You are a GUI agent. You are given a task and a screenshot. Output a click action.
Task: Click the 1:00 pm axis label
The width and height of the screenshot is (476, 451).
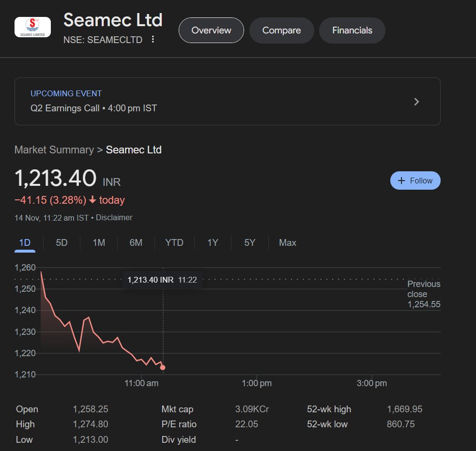[x=257, y=383]
